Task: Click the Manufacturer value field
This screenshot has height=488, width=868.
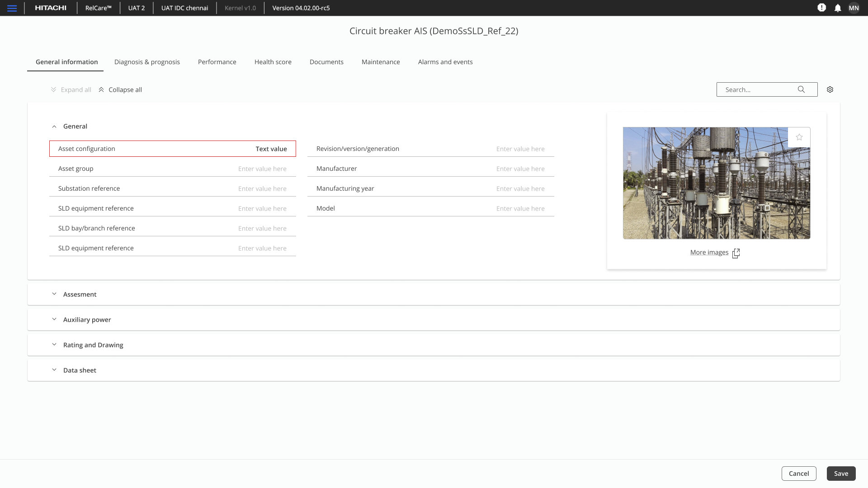Action: [x=520, y=169]
